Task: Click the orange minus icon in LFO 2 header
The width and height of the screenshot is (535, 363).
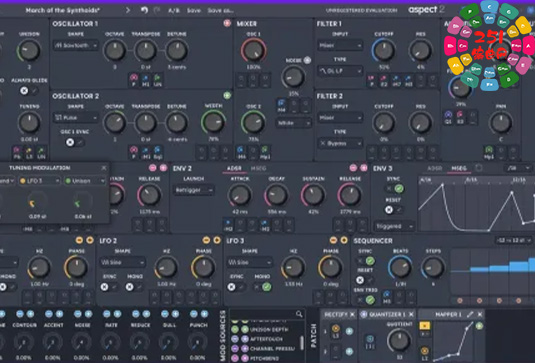Action: click(x=206, y=240)
